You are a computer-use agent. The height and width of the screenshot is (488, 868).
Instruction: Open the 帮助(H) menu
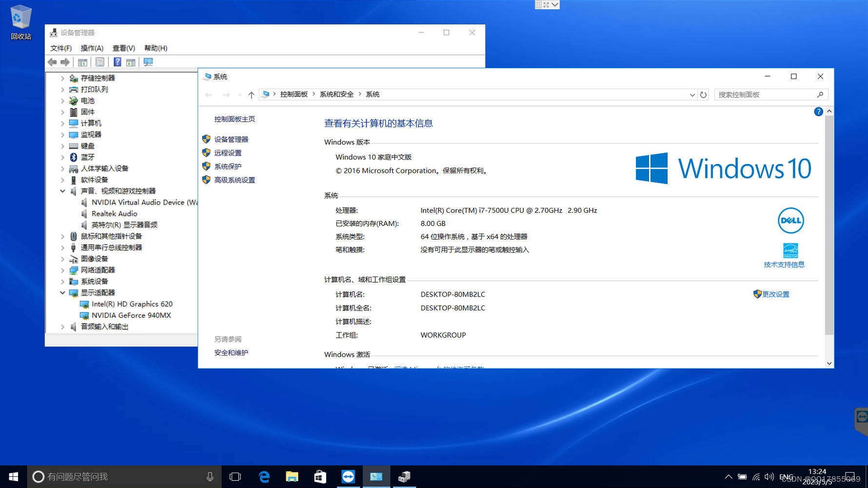(156, 48)
